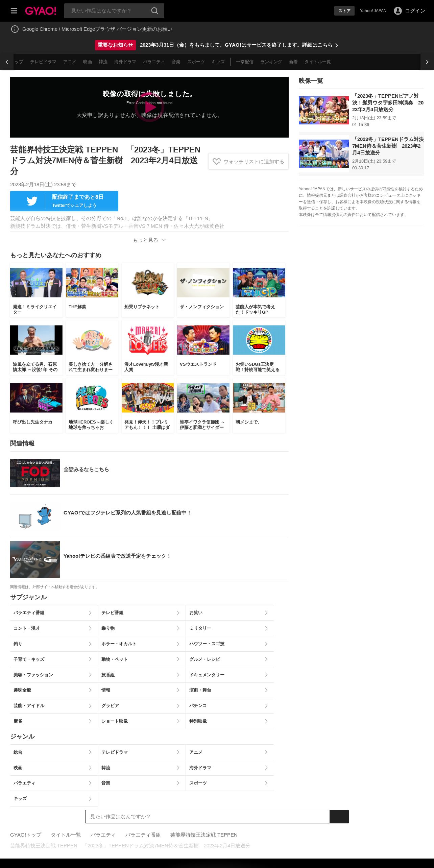Click the Twitter bird share icon

point(32,201)
